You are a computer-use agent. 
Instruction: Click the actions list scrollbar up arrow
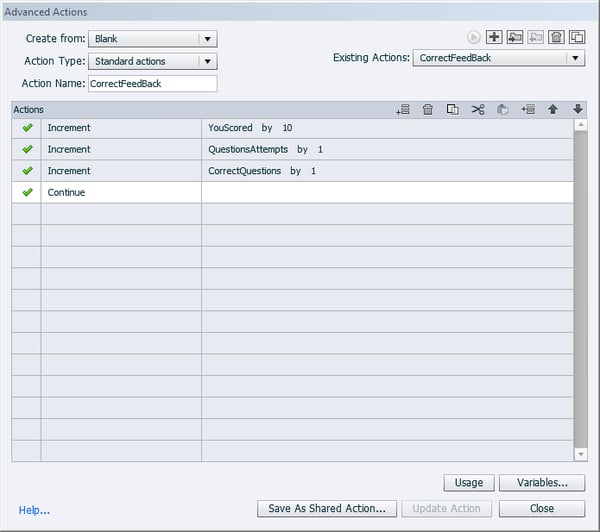[580, 125]
